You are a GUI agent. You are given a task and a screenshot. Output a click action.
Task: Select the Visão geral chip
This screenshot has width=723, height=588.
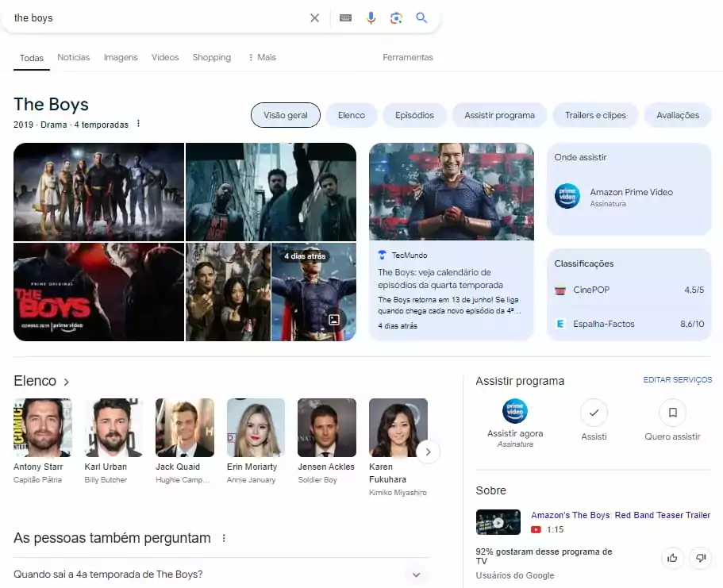pos(285,115)
